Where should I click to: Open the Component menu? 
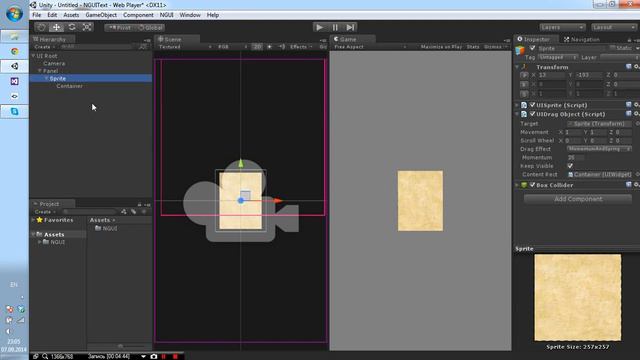point(138,15)
